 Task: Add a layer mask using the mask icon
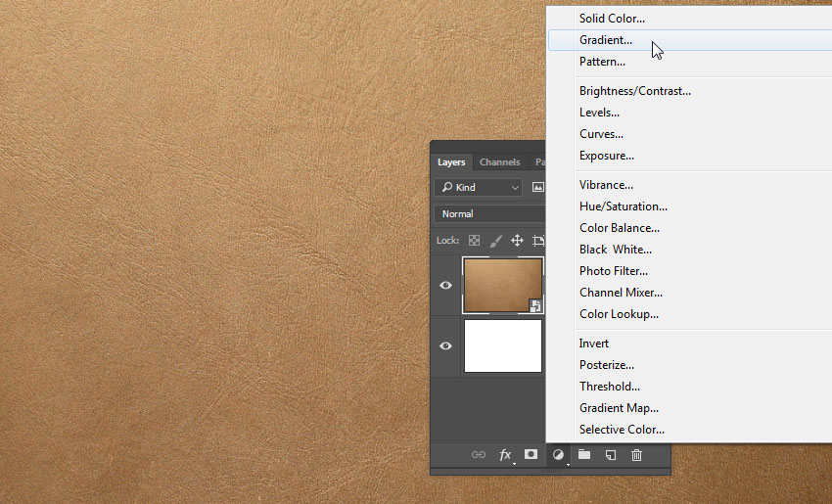pyautogui.click(x=531, y=454)
